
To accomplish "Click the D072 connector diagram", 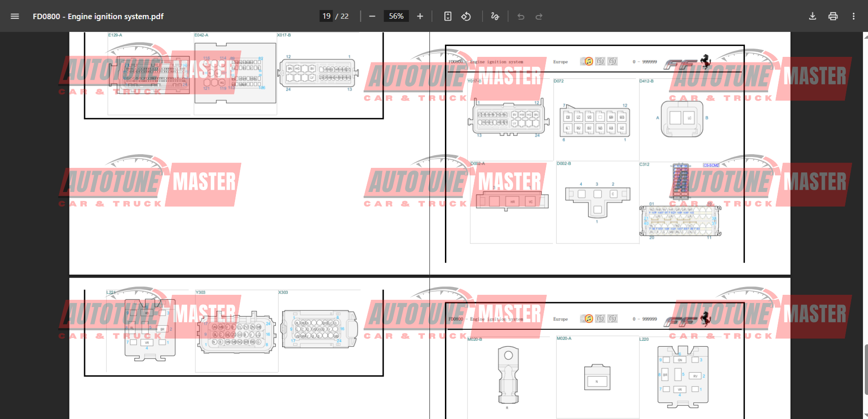I will coord(594,122).
